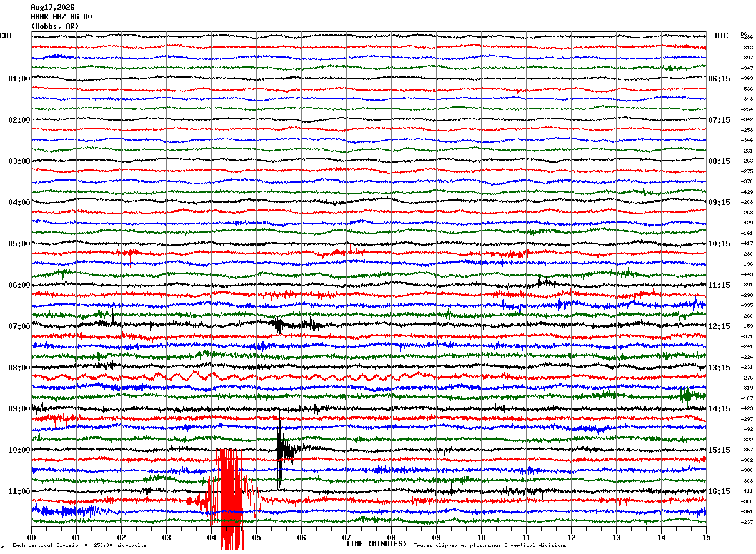
Task: Click the "10:15" UTC time label
Action: coord(719,244)
